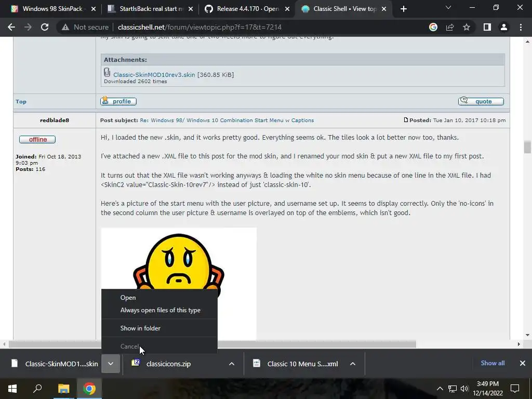532x399 pixels.
Task: Click the paperclip attachment icon
Action: pos(107,72)
